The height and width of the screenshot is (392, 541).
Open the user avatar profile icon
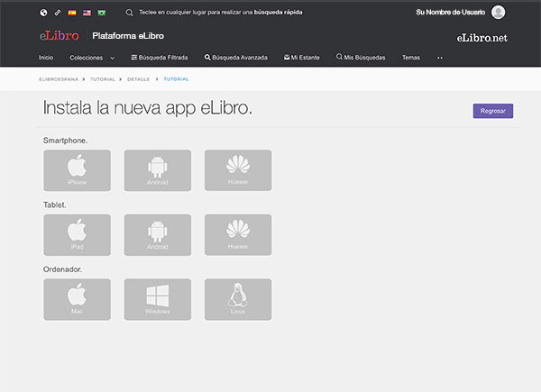point(498,13)
